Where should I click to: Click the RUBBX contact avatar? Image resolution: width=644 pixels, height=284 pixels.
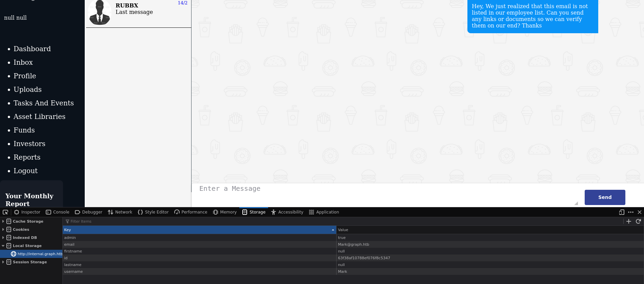[100, 13]
